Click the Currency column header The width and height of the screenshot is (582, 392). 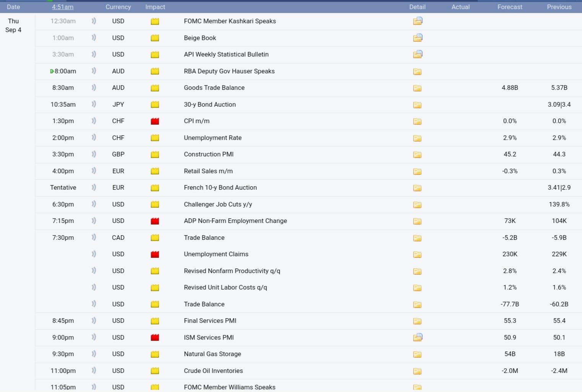(x=118, y=7)
